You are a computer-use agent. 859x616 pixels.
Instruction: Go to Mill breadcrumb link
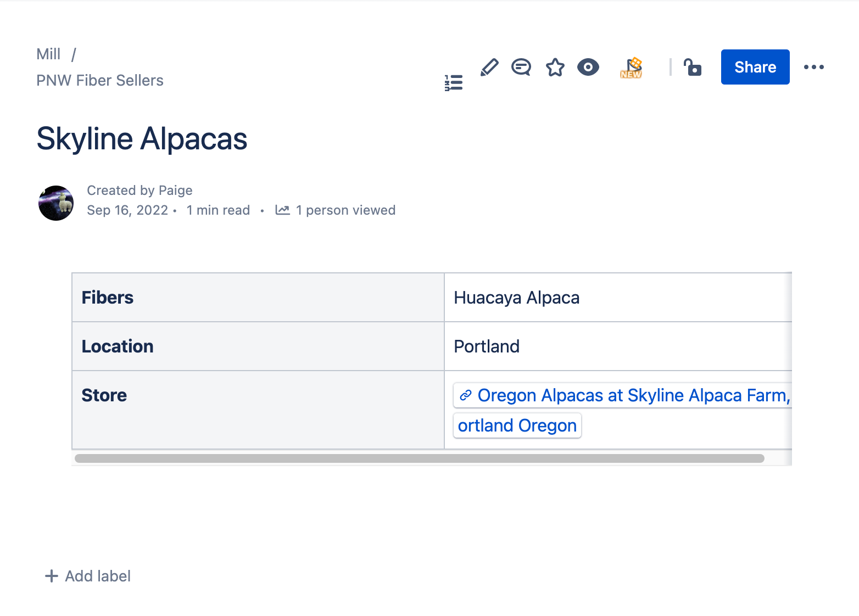coord(48,54)
